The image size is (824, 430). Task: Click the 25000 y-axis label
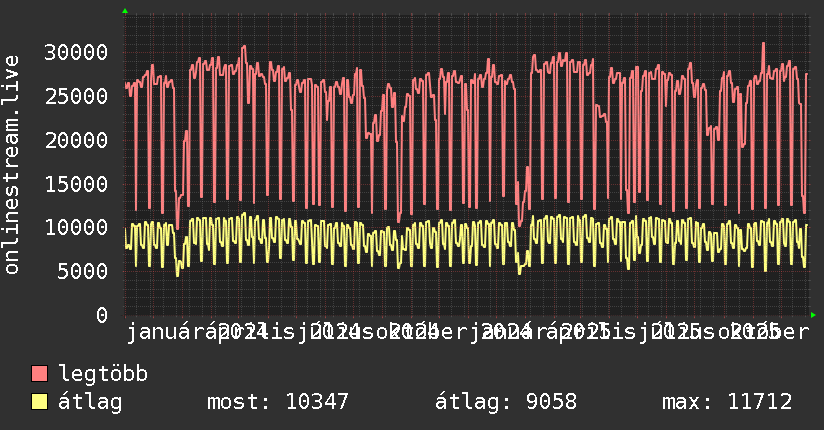pos(76,96)
